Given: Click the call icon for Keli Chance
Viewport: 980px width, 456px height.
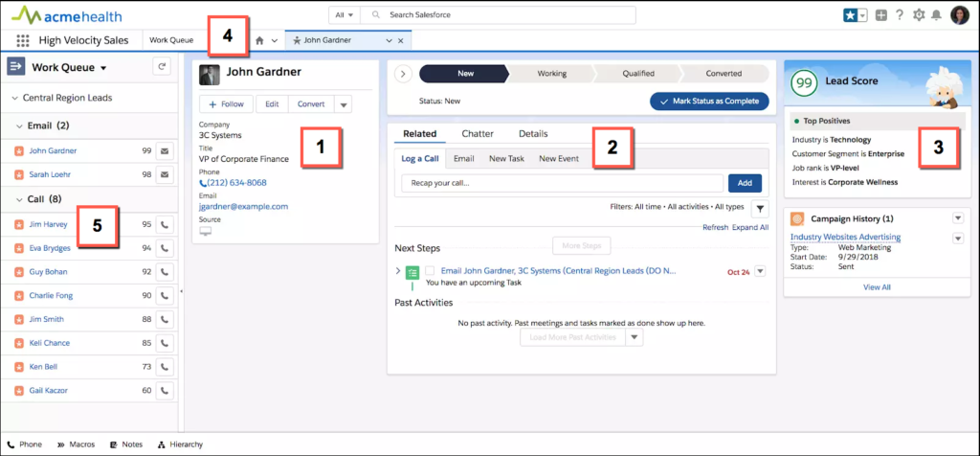Looking at the screenshot, I should [x=165, y=343].
